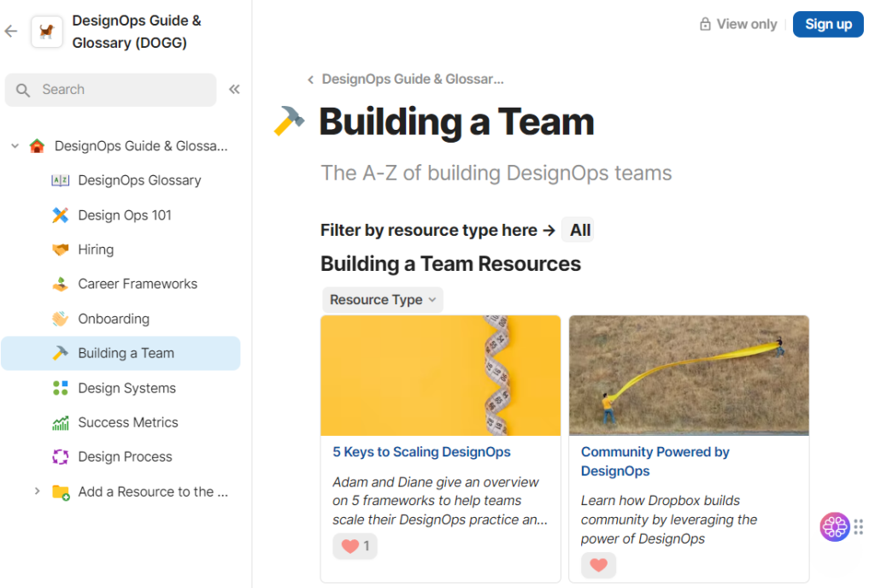Collapse the DesignOps Guide & Glossary tree
Viewport: 875px width, 588px height.
click(x=15, y=146)
